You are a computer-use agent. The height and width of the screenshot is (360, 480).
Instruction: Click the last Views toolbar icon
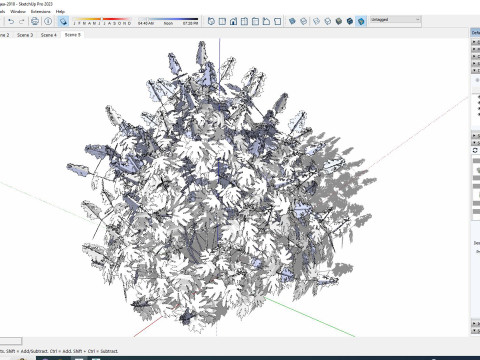pyautogui.click(x=277, y=21)
